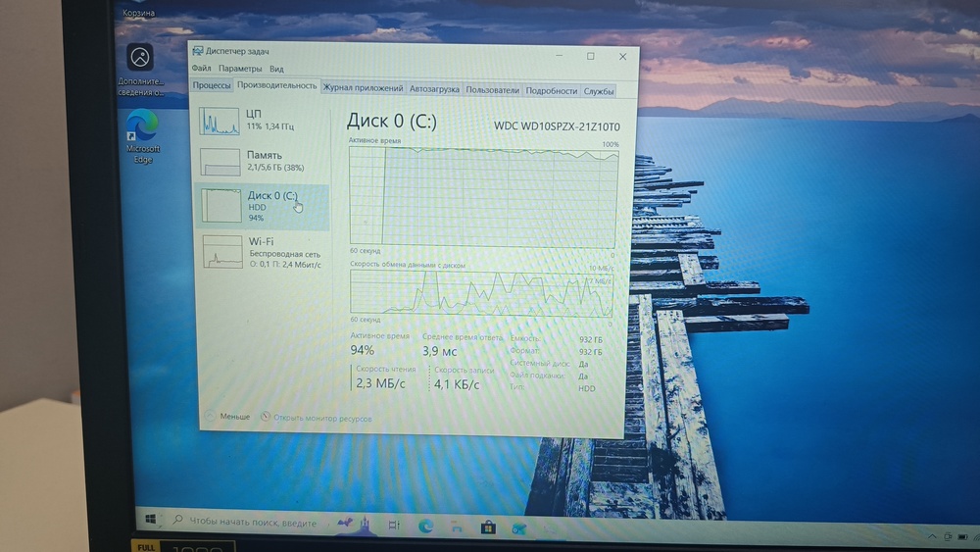Expand hidden system tray icons chevron
This screenshot has height=552, width=980.
(x=930, y=537)
